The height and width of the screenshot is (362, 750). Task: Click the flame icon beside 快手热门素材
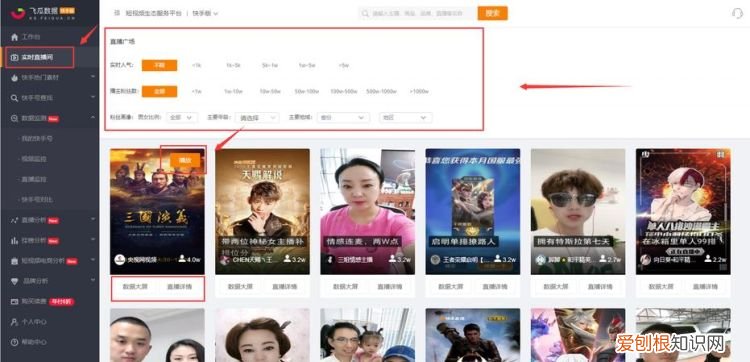[14, 77]
